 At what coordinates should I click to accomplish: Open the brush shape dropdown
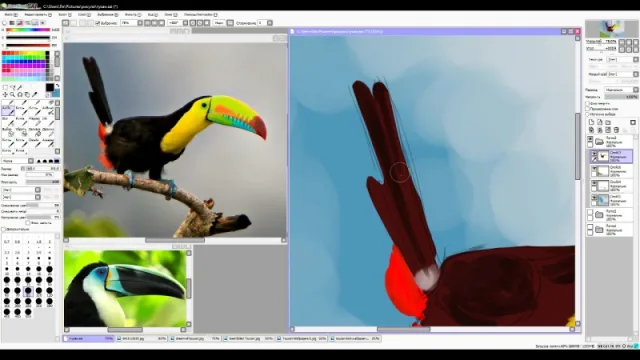(31, 161)
